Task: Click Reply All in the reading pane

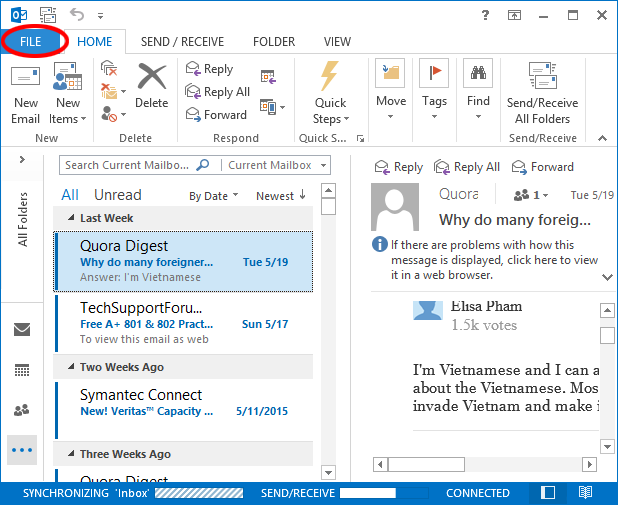Action: tap(468, 167)
